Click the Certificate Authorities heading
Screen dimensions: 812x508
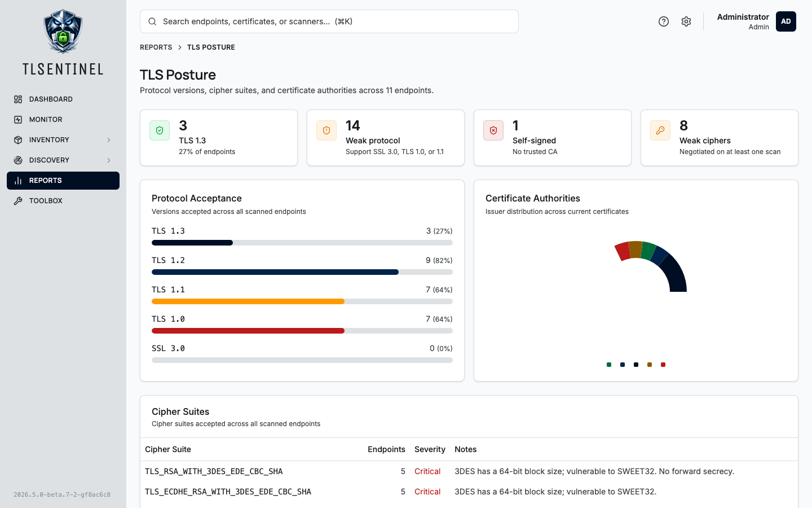533,198
